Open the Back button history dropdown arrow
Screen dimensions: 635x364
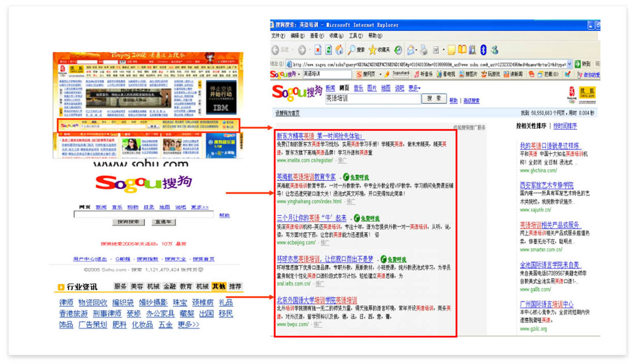(294, 50)
